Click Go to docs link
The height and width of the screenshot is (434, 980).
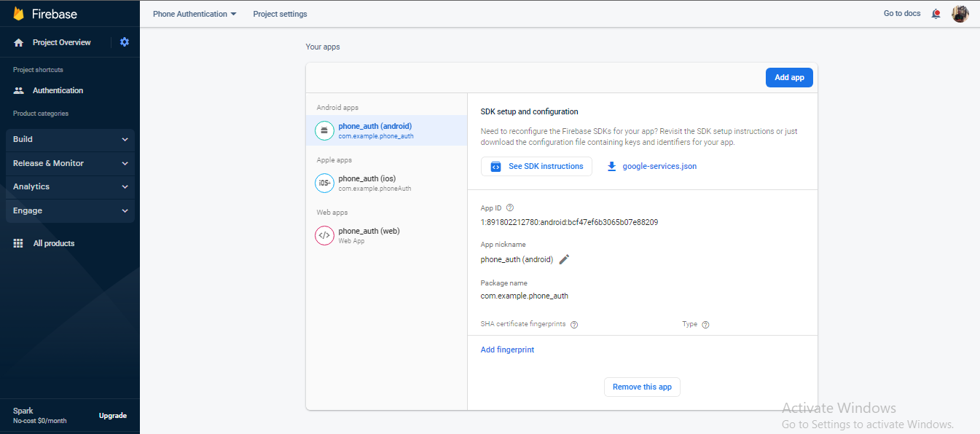(902, 14)
